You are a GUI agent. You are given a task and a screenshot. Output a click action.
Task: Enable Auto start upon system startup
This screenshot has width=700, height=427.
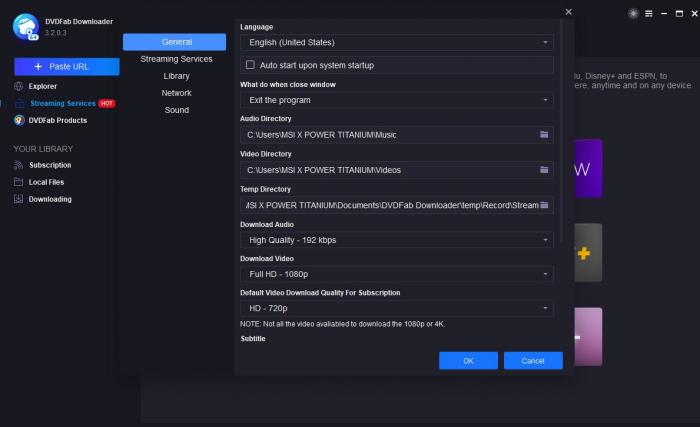(250, 65)
